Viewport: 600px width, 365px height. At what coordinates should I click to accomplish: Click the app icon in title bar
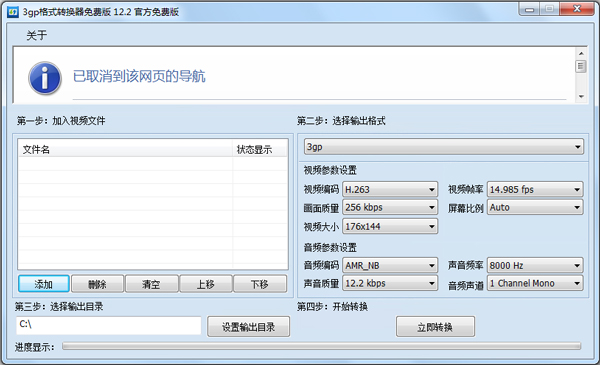point(13,12)
